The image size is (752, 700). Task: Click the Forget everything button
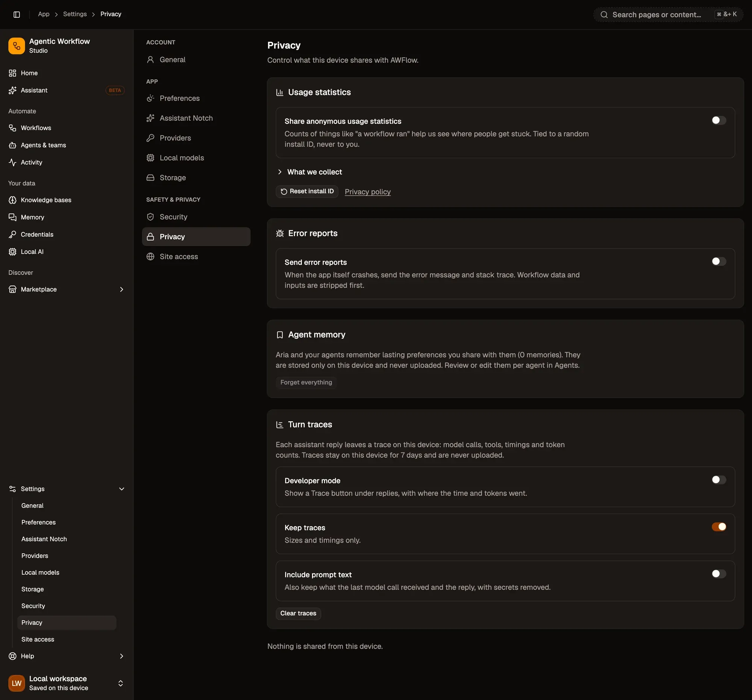click(x=306, y=382)
